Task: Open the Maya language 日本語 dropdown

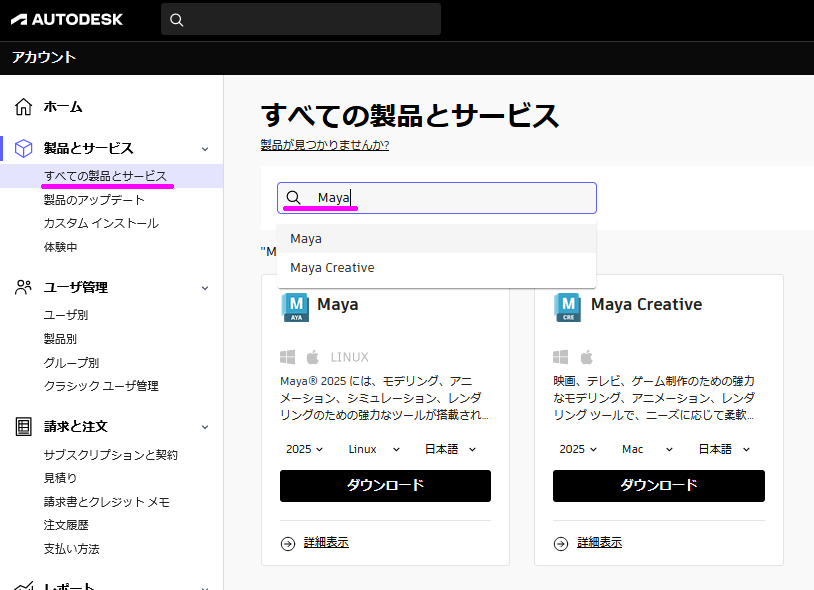Action: 450,449
